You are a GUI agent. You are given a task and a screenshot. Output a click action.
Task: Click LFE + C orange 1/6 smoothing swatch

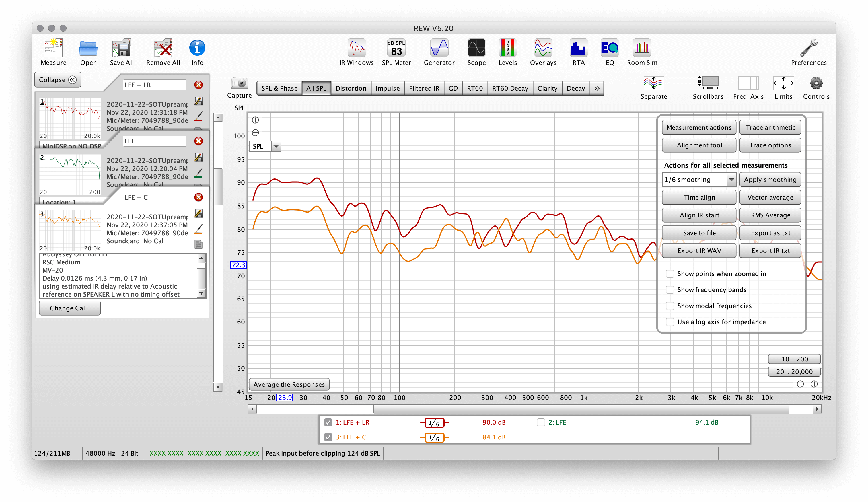point(434,437)
